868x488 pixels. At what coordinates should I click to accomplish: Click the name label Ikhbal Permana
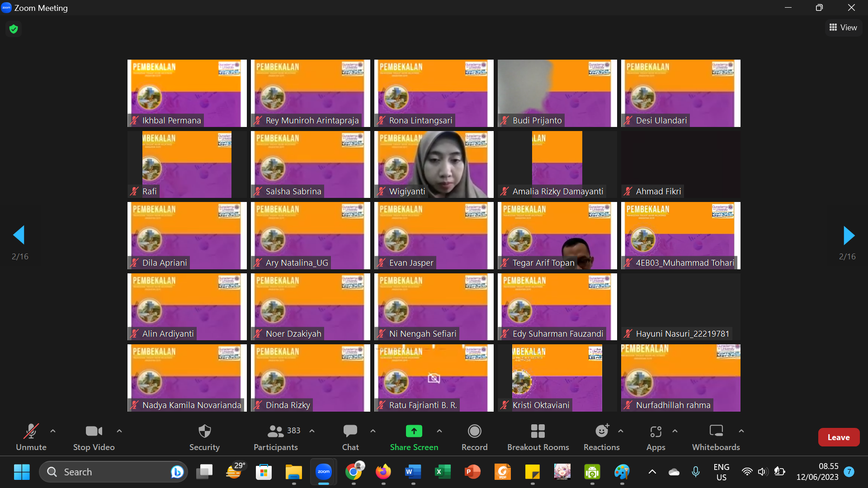click(171, 121)
